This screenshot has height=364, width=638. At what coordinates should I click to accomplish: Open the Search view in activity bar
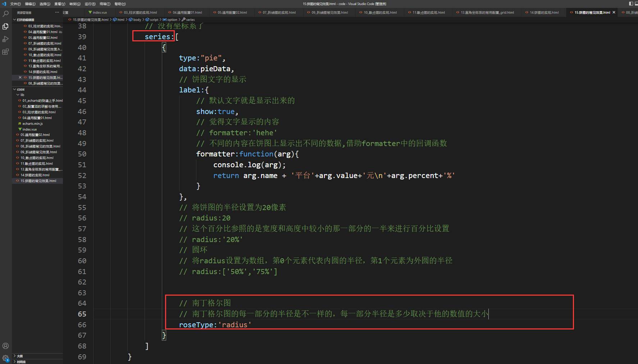click(x=5, y=14)
